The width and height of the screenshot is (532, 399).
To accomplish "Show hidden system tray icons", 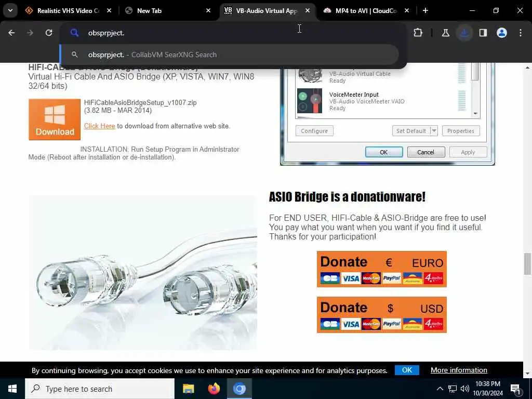I will [440, 389].
